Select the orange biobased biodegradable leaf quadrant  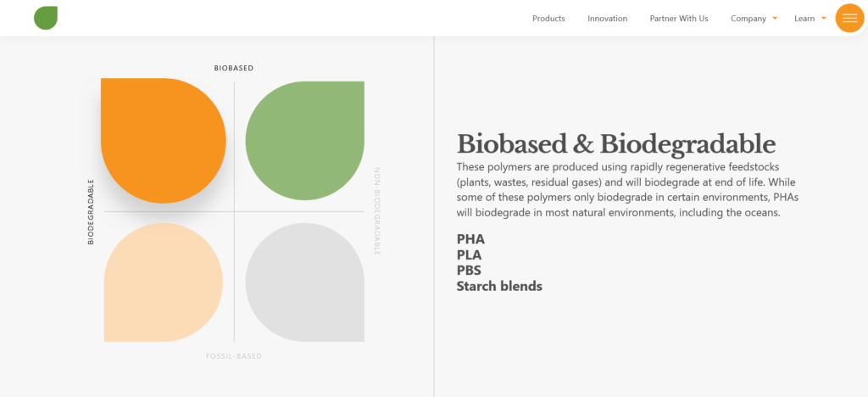pyautogui.click(x=164, y=141)
